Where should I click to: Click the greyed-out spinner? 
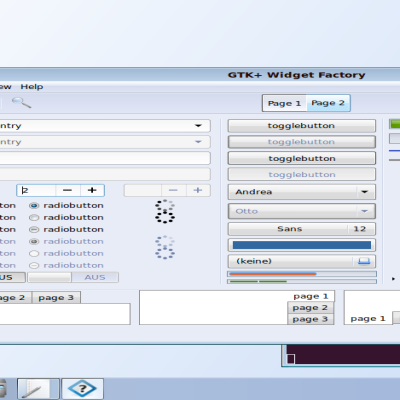tap(165, 248)
